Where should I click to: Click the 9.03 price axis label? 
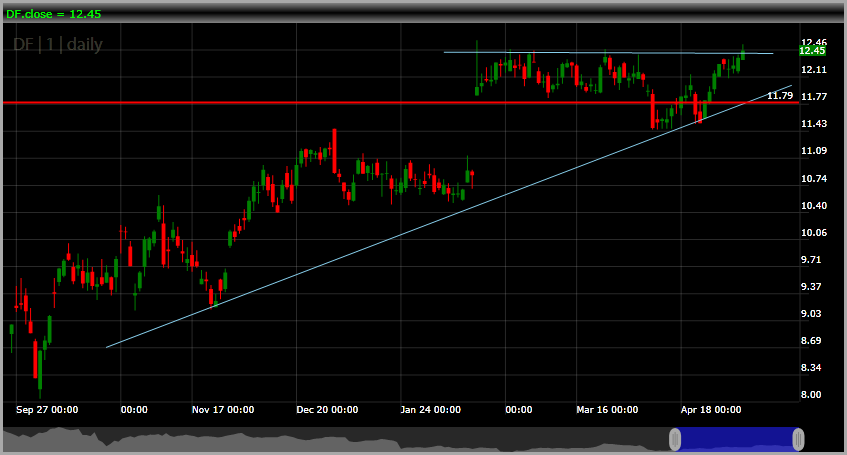[811, 313]
